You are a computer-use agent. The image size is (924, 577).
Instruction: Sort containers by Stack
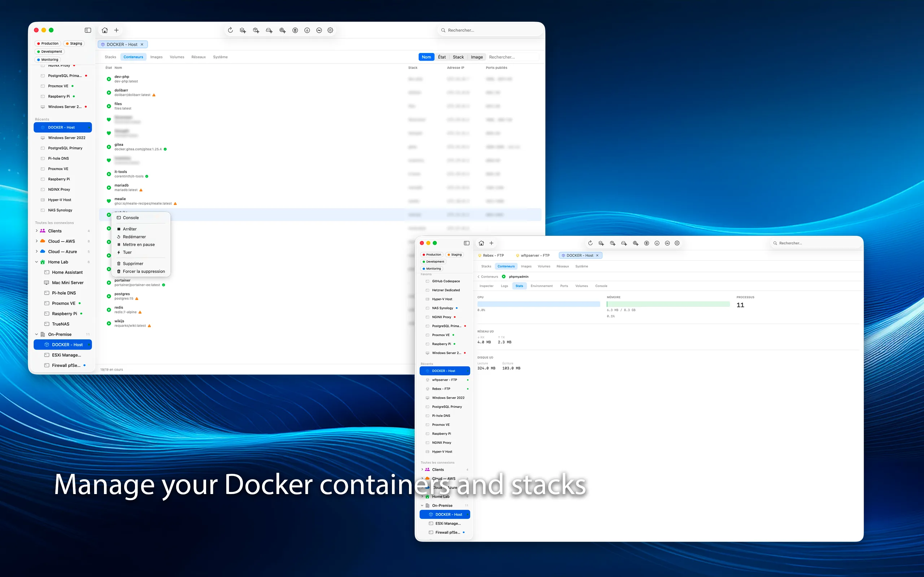tap(458, 57)
